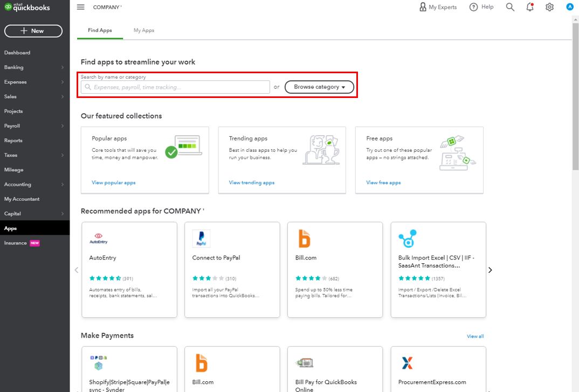Open Mileage in the sidebar
The width and height of the screenshot is (579, 392).
click(13, 170)
